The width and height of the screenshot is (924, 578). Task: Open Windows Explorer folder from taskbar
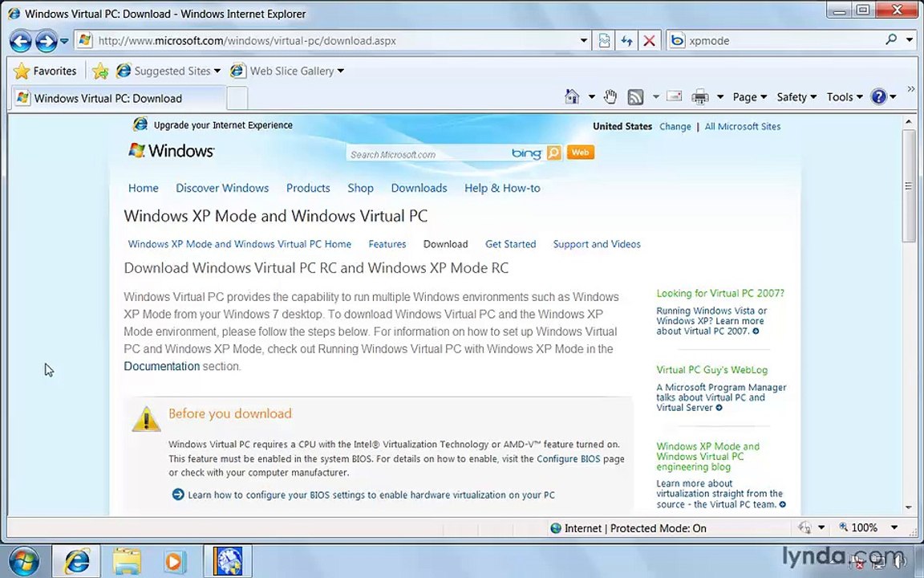point(127,561)
